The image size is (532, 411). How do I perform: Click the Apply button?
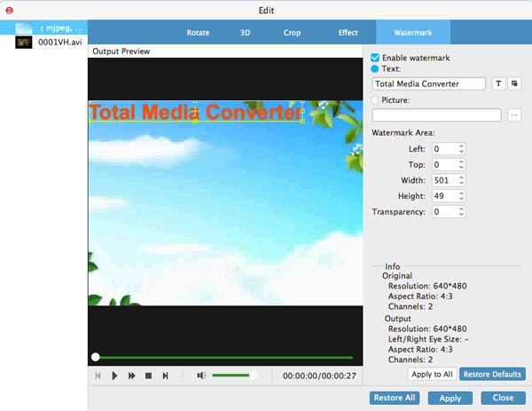click(x=450, y=398)
